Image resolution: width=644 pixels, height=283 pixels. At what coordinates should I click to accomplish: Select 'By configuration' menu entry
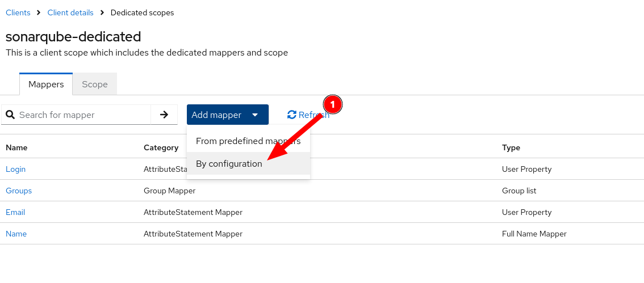[248, 164]
